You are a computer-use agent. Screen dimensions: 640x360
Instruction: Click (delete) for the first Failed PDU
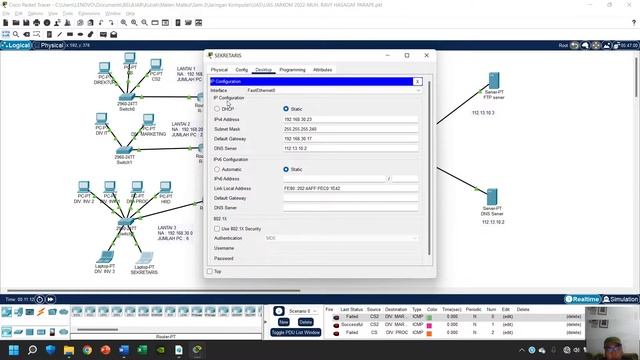point(573,316)
